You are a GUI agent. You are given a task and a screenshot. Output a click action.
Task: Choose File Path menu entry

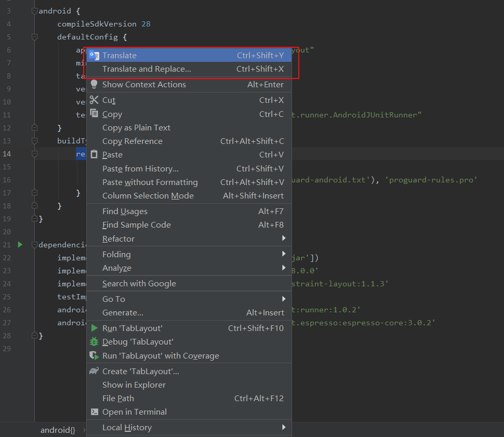[x=189, y=399]
